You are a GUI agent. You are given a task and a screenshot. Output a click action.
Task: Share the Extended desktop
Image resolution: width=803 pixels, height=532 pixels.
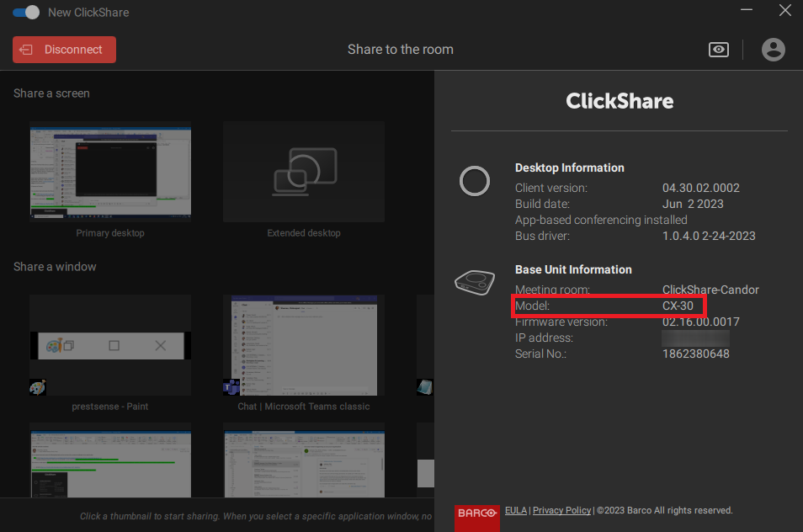tap(303, 172)
